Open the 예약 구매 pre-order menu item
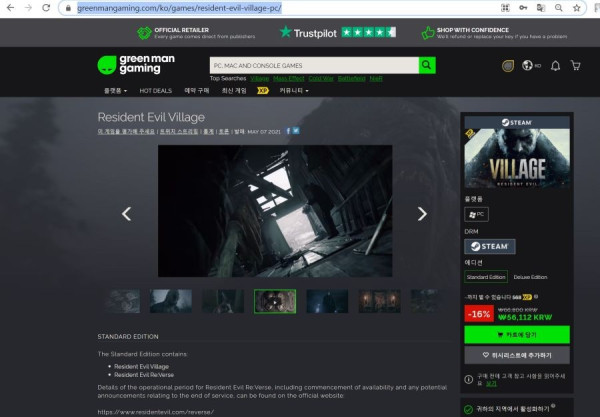 point(197,91)
